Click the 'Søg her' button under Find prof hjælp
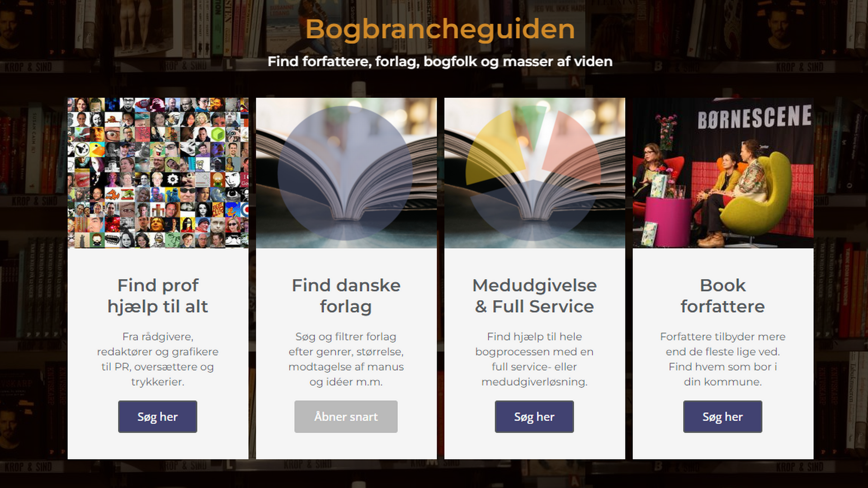 pyautogui.click(x=157, y=417)
